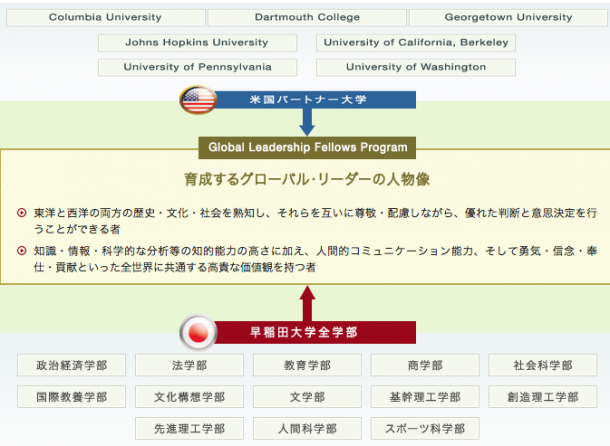Open University of California, Berkeley box
610x446 pixels.
pyautogui.click(x=416, y=42)
